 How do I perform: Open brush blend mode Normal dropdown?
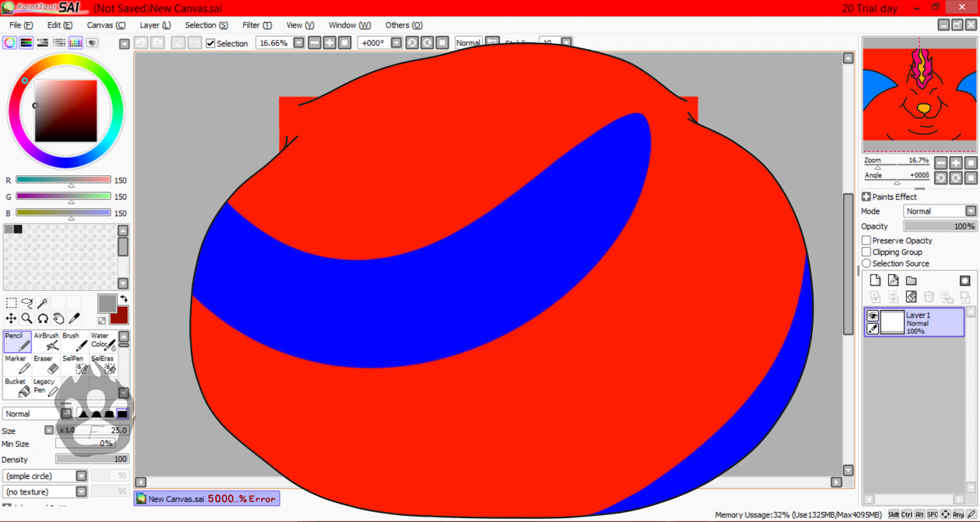[67, 413]
